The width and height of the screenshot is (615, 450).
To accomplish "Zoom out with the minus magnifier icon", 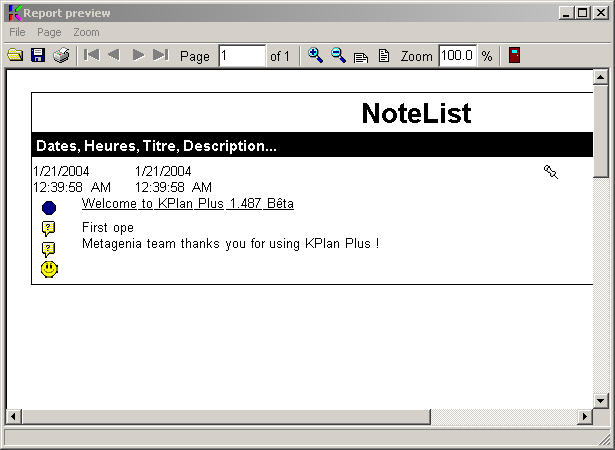I will click(x=338, y=55).
